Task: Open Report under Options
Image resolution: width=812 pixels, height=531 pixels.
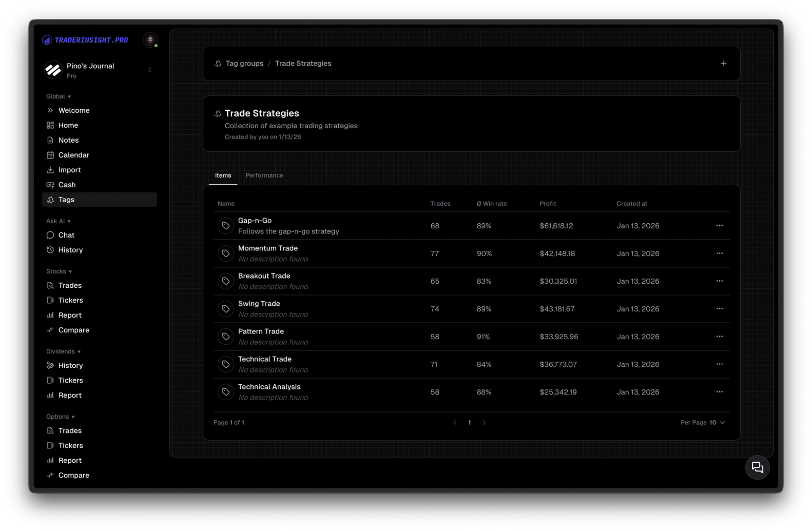Action: click(100, 460)
